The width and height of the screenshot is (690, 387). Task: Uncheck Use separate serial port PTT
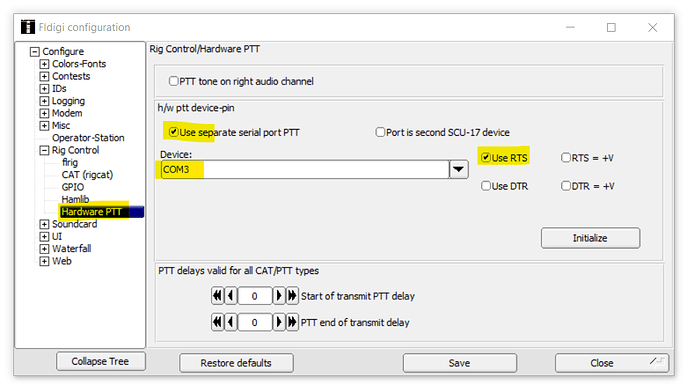173,132
